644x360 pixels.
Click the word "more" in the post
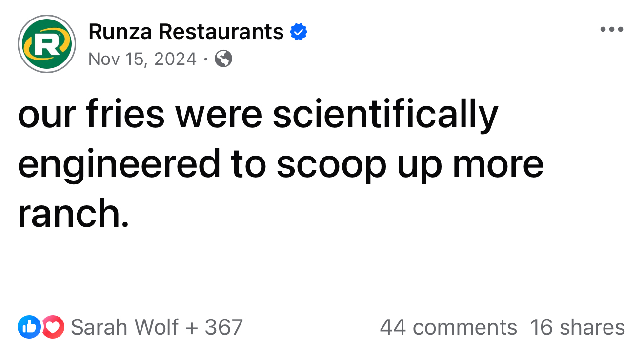[x=498, y=165]
